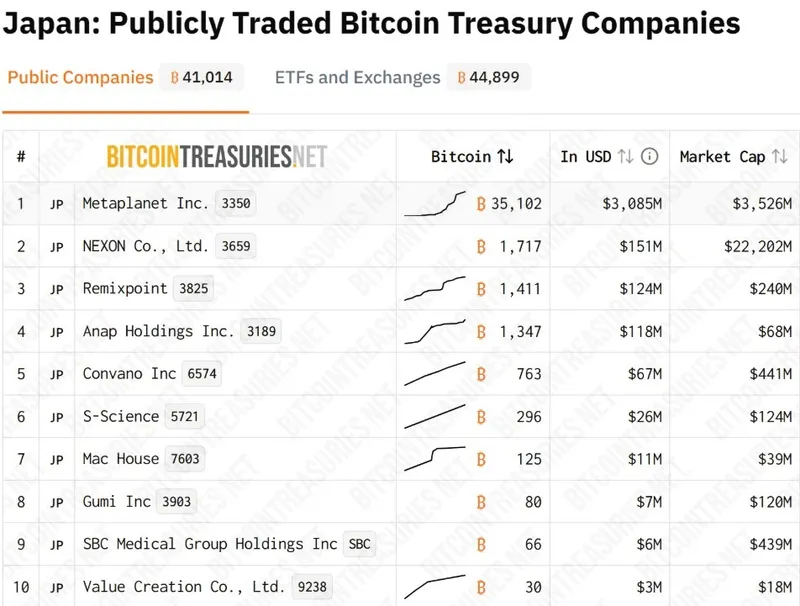Image resolution: width=800 pixels, height=606 pixels.
Task: Click the Remixpoint holdings sparkline chart
Action: point(435,288)
